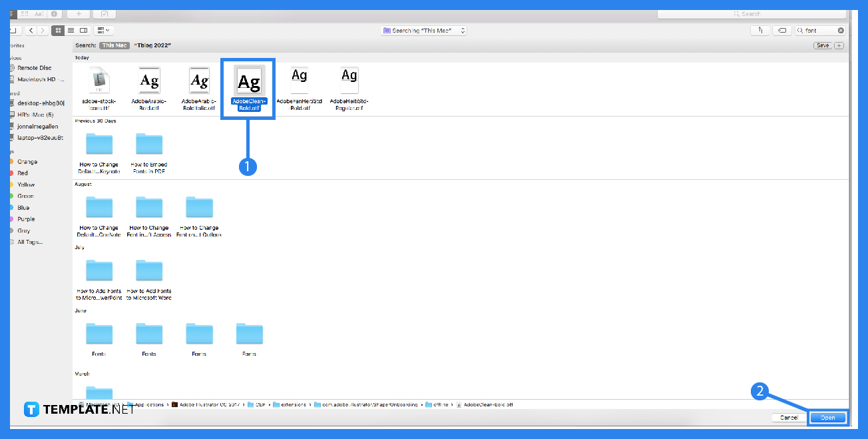
Task: Open the Searching This Mac dropdown
Action: tap(423, 30)
